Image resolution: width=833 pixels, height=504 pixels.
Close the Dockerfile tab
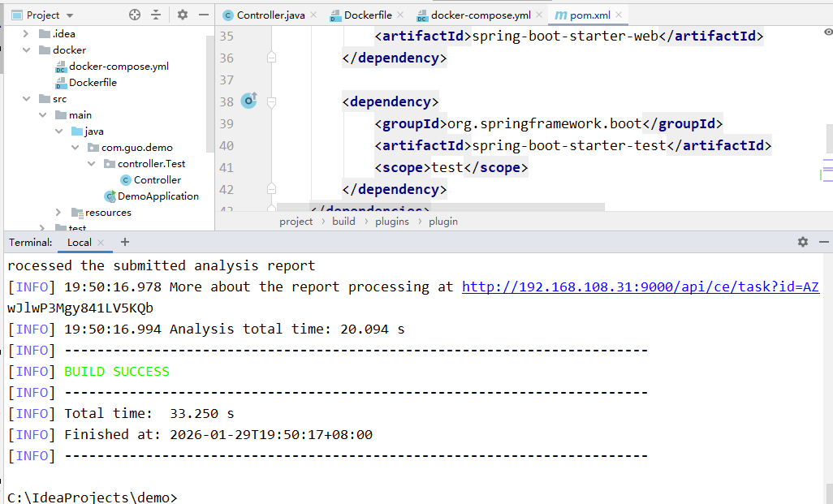[x=400, y=15]
